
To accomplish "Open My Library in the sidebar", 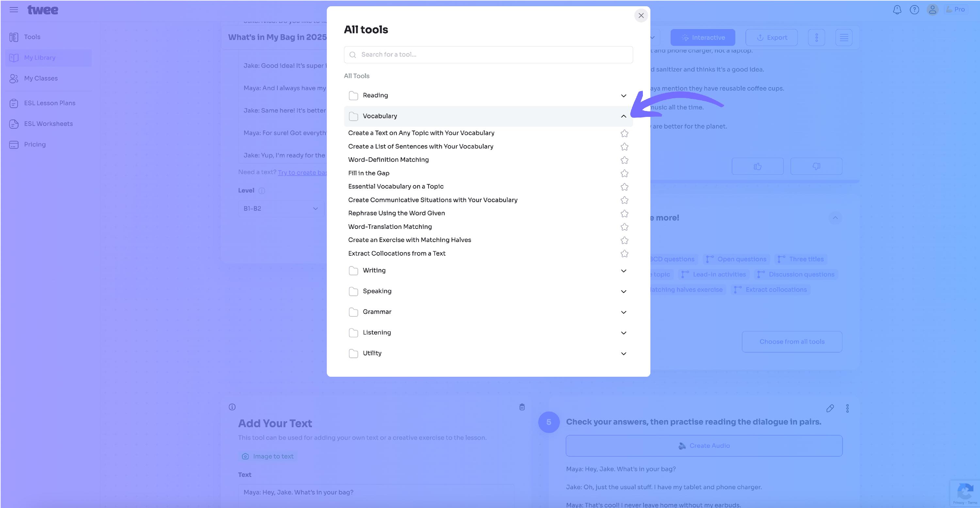I will pos(48,58).
